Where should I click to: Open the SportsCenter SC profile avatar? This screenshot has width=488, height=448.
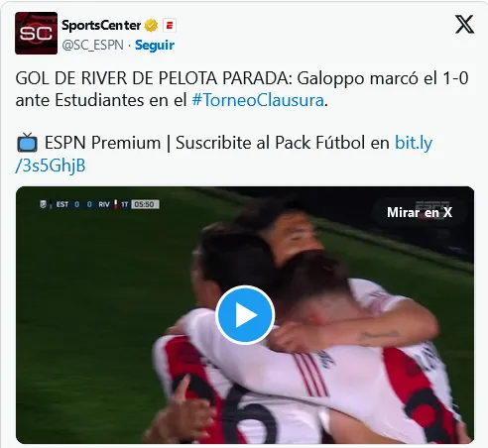coord(36,33)
